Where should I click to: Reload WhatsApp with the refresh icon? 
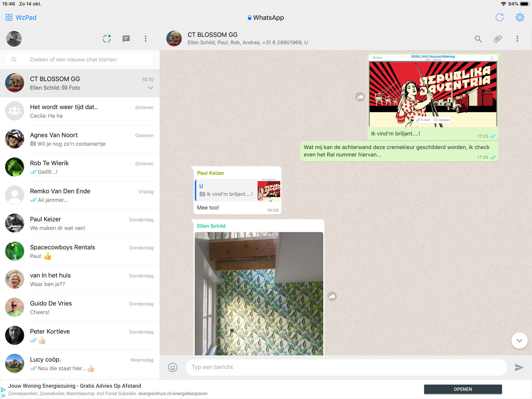499,17
